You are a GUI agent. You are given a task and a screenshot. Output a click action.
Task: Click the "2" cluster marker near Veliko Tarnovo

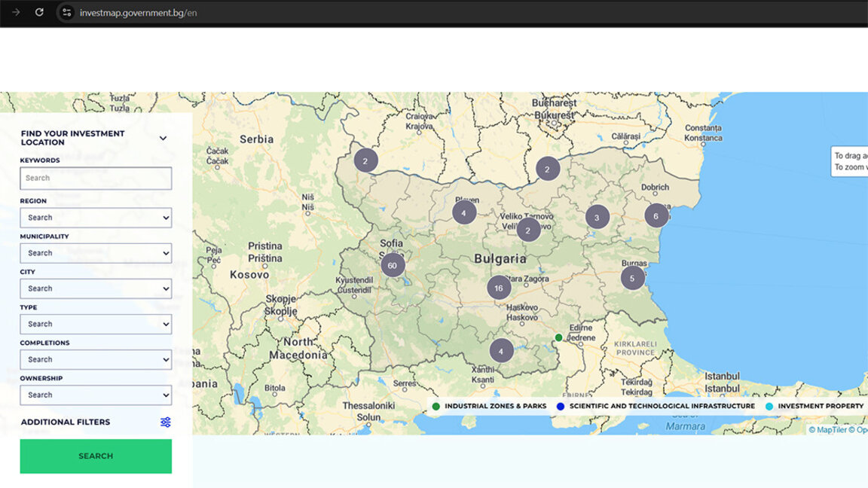[527, 229]
